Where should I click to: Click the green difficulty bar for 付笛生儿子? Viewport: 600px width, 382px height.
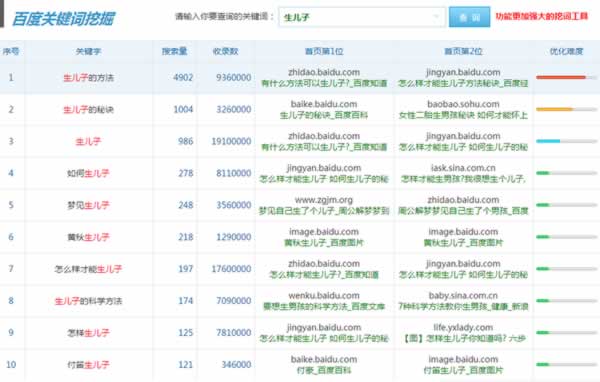[x=543, y=364]
